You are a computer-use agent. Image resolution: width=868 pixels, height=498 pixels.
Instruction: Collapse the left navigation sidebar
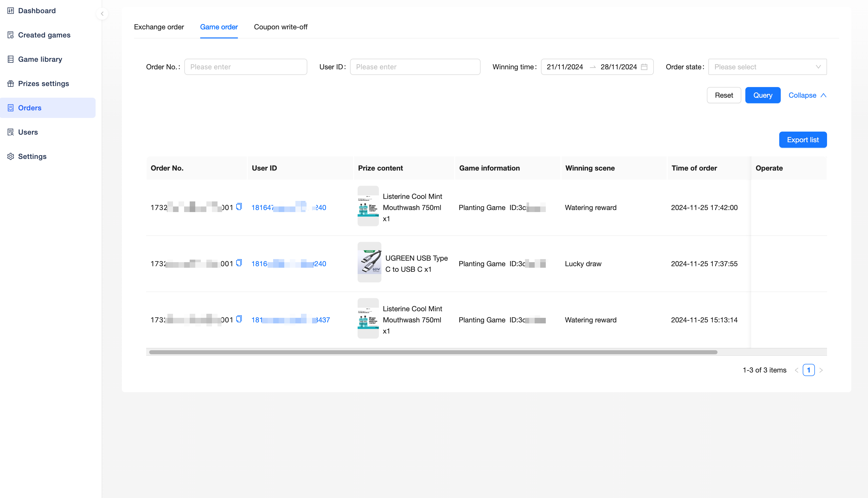[102, 14]
